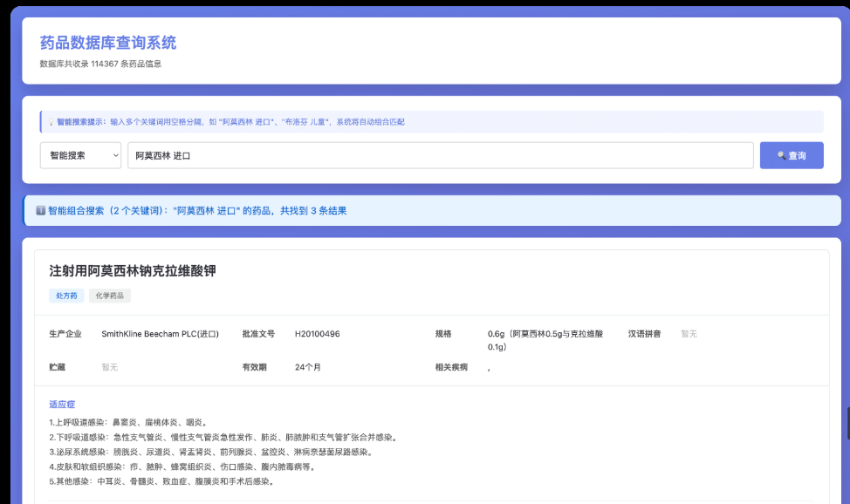This screenshot has width=850, height=504.
Task: Click the 24个月 shelf life value
Action: 308,367
